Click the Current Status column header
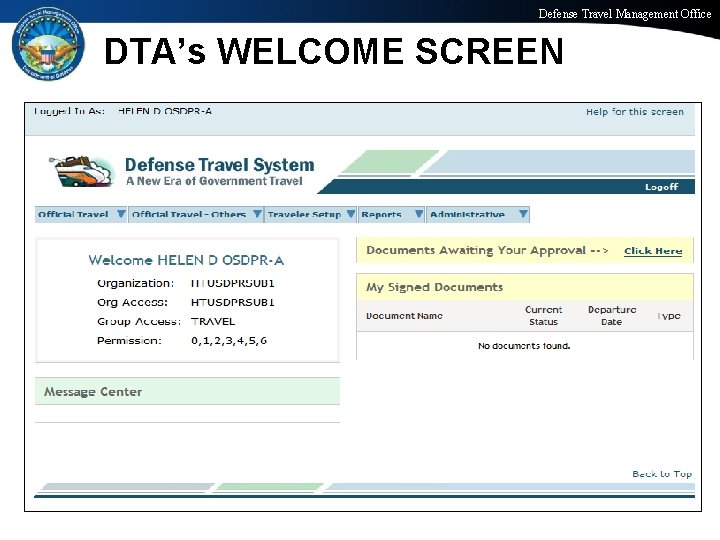 (544, 316)
